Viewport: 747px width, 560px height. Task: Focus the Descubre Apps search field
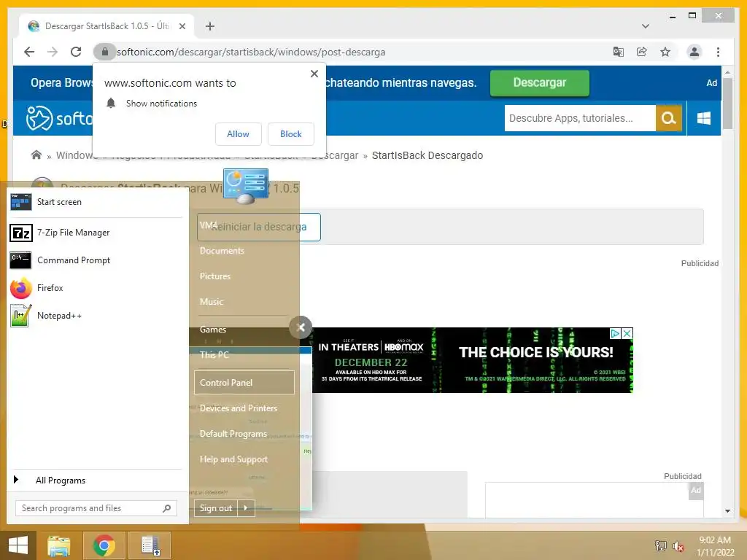(x=580, y=118)
